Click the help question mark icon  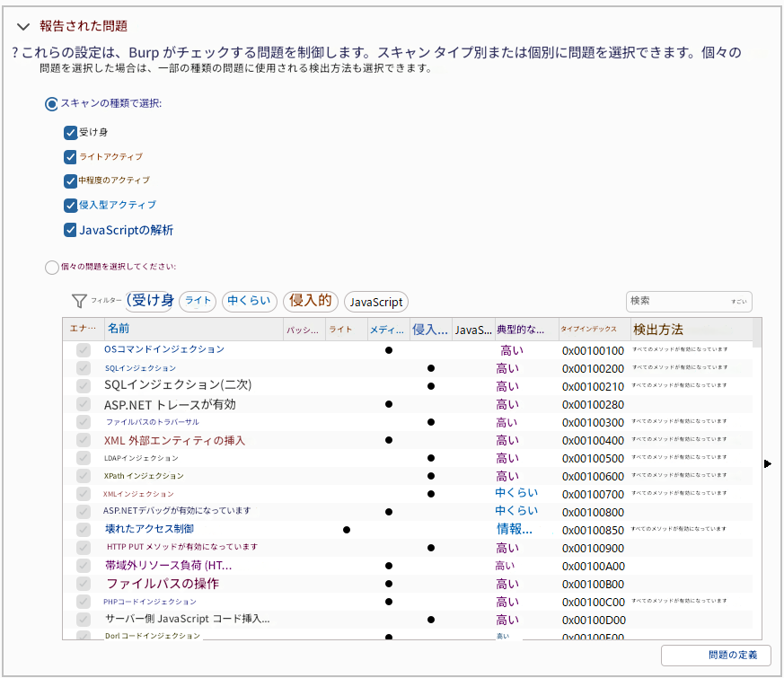13,51
